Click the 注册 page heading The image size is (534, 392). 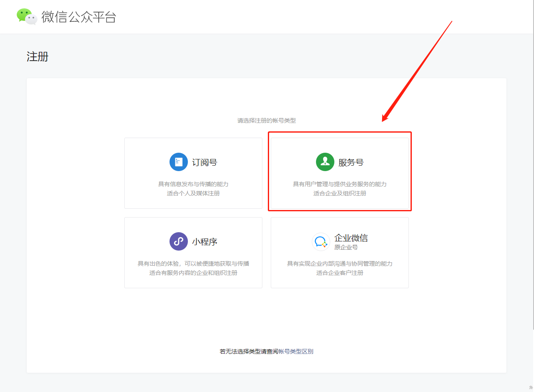click(x=38, y=56)
